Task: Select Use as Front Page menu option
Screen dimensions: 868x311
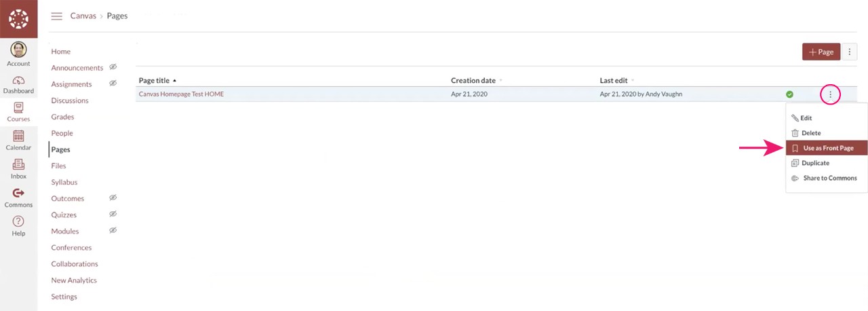Action: pyautogui.click(x=827, y=148)
